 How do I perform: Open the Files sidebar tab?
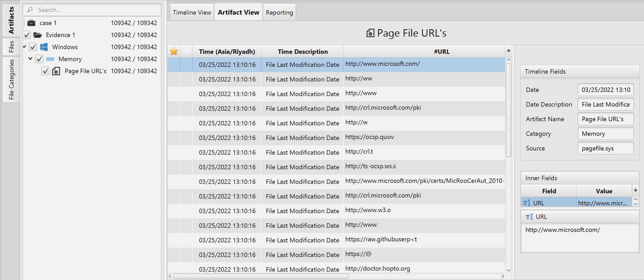pyautogui.click(x=11, y=46)
